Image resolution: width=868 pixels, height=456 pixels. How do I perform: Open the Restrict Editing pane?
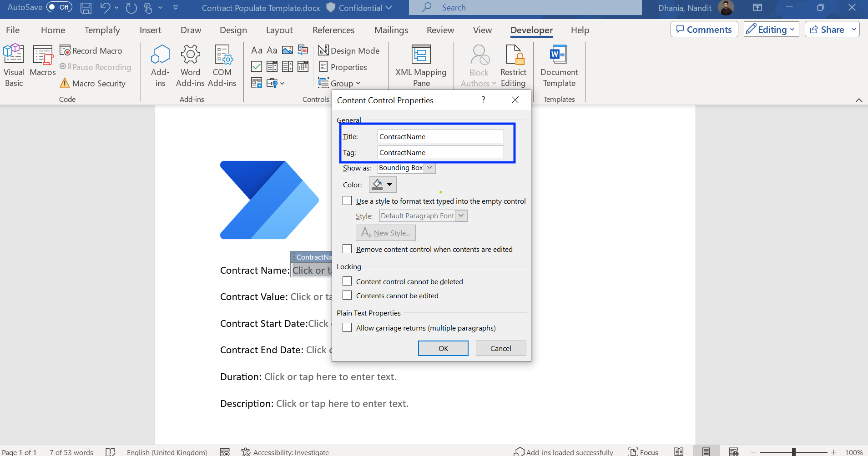tap(513, 65)
